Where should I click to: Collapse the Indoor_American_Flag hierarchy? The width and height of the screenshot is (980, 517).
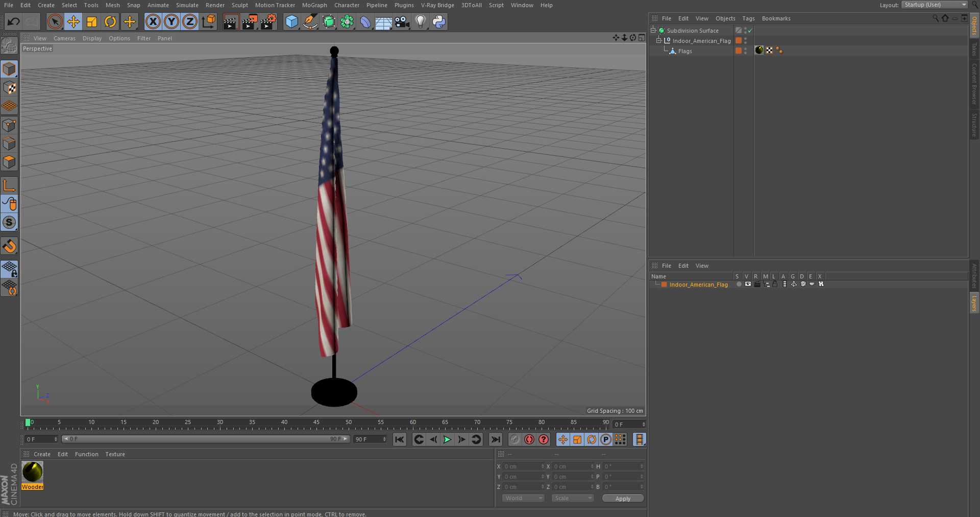point(658,40)
